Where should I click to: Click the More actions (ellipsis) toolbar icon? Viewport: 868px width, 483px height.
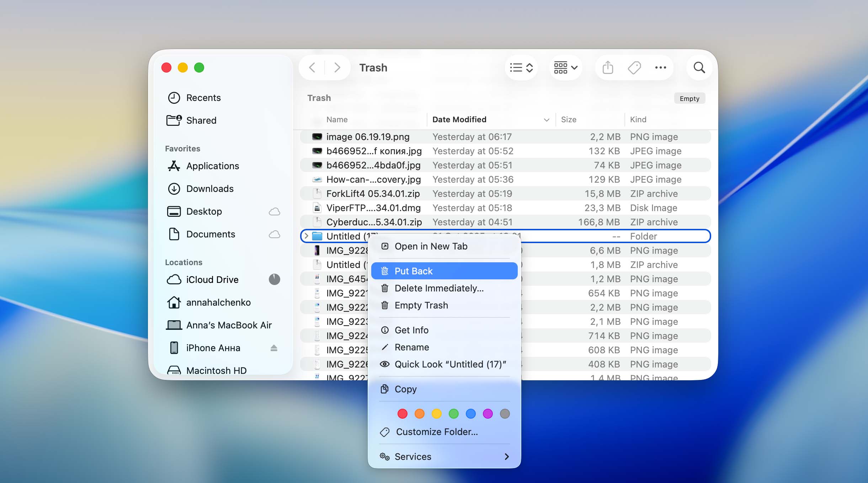(661, 68)
